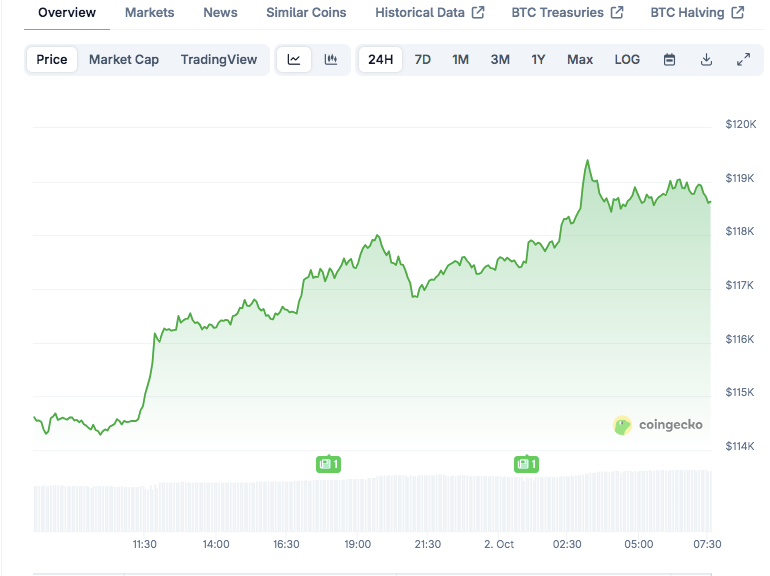Screen dimensions: 770x576
Task: Go to the News tab
Action: click(x=220, y=13)
